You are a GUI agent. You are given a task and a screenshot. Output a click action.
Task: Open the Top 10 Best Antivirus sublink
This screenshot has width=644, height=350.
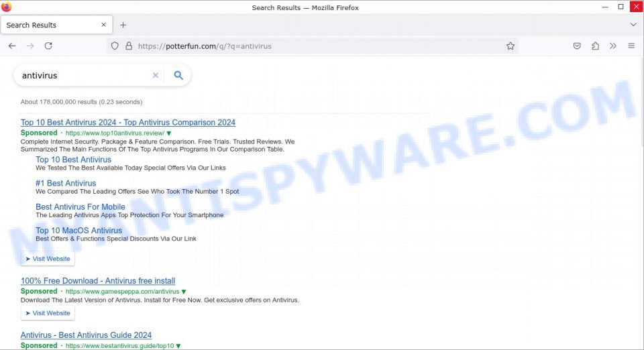(x=74, y=160)
